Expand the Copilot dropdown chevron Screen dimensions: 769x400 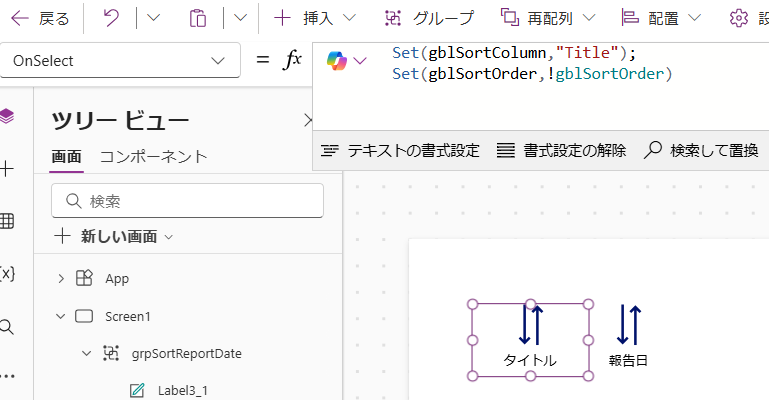pos(359,61)
